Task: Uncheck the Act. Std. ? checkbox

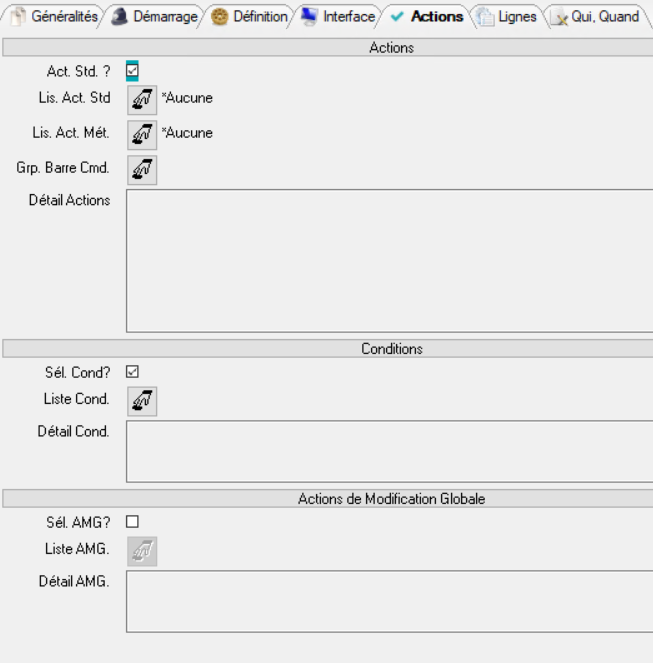Action: click(132, 70)
